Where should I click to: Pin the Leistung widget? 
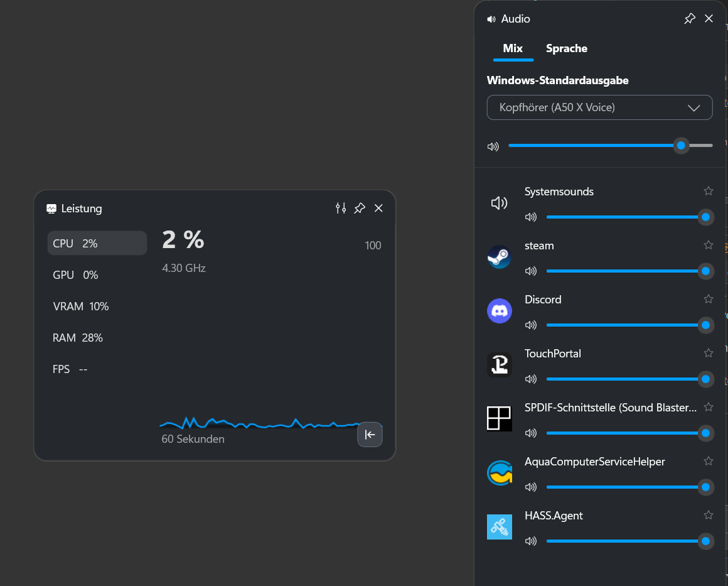pos(360,208)
